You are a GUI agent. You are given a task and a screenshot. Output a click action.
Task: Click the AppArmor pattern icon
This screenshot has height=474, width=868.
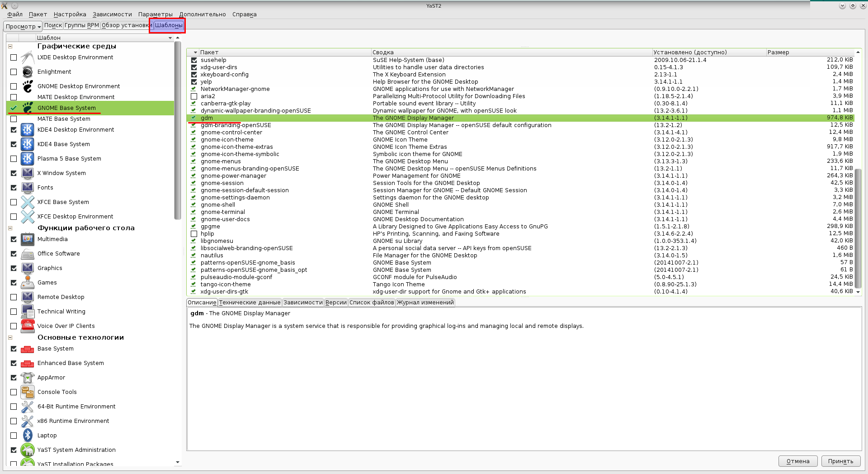[x=28, y=378]
